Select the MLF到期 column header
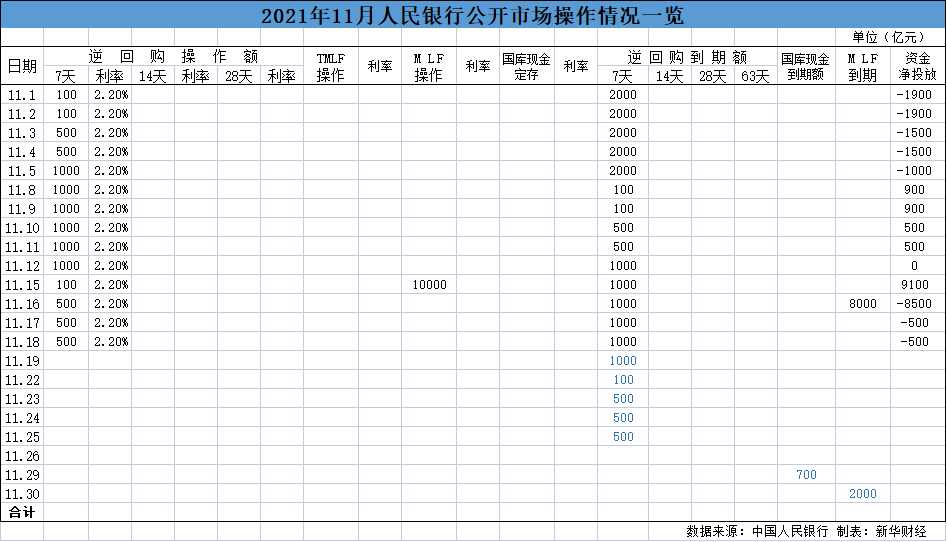 coord(862,67)
